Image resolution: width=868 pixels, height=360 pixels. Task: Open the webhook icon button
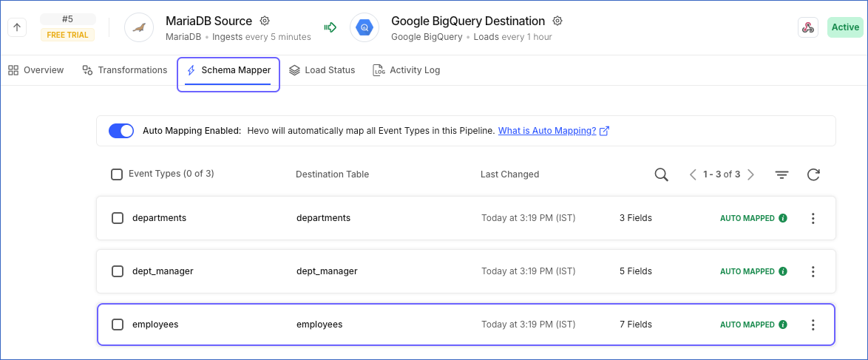pos(807,27)
